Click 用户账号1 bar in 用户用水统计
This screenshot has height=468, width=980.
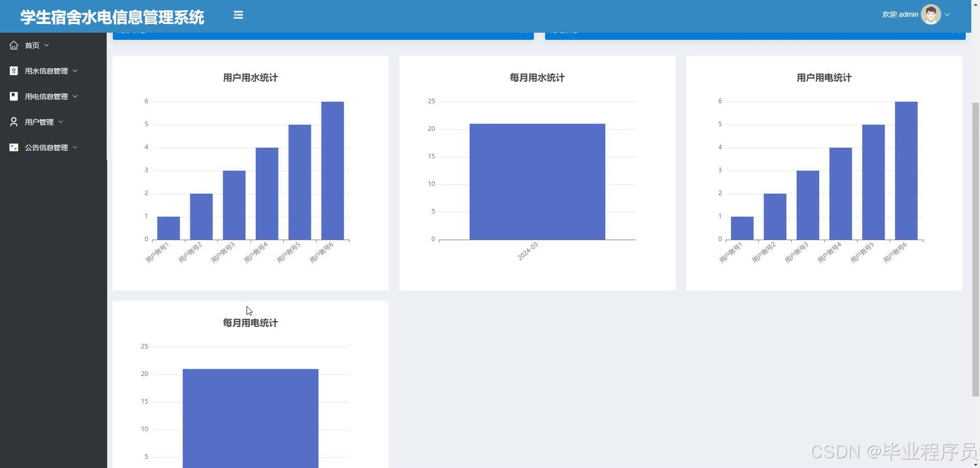(x=168, y=228)
